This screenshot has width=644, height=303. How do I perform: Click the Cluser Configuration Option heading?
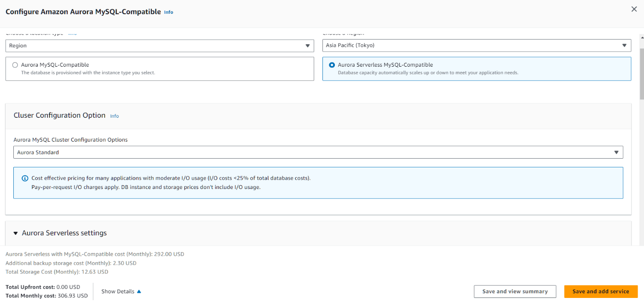tap(59, 115)
